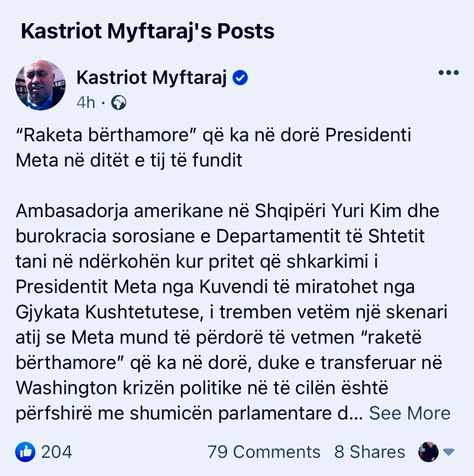Show who reacted via the 204 count
Screen dimensions: 474x476
(56, 452)
